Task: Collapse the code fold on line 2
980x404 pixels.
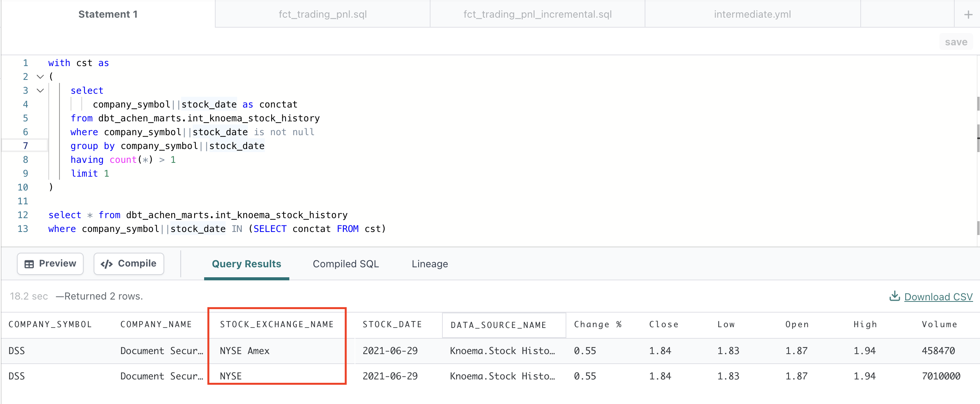Action: coord(40,77)
